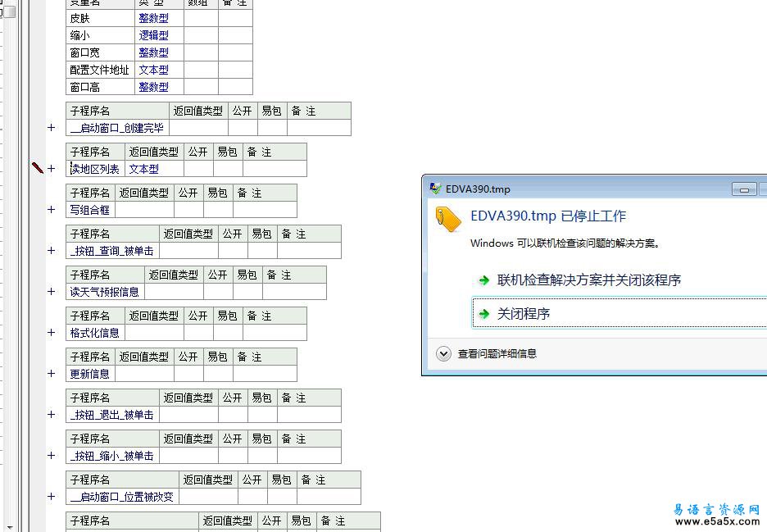
Task: Select subroutine name 格式化信息
Action: tap(95, 334)
